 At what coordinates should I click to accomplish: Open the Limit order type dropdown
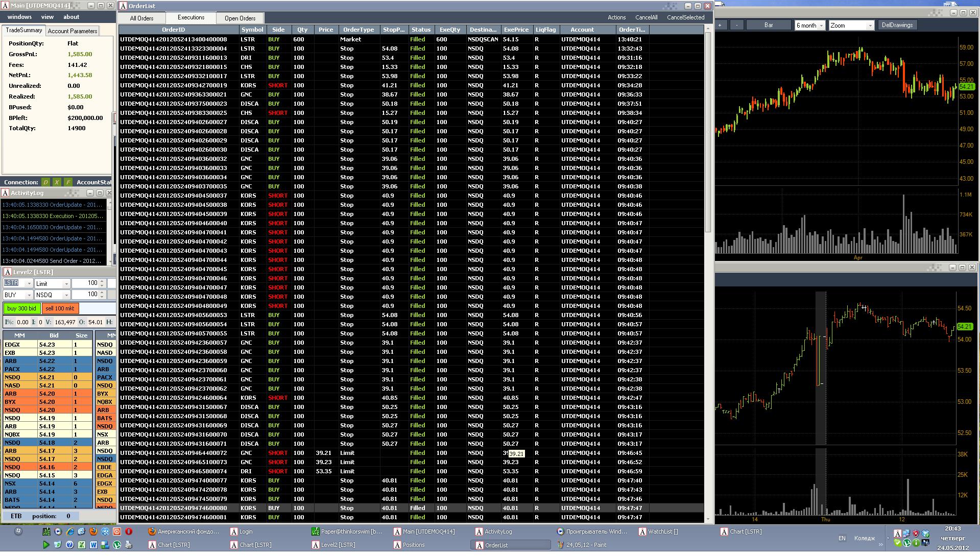point(66,284)
